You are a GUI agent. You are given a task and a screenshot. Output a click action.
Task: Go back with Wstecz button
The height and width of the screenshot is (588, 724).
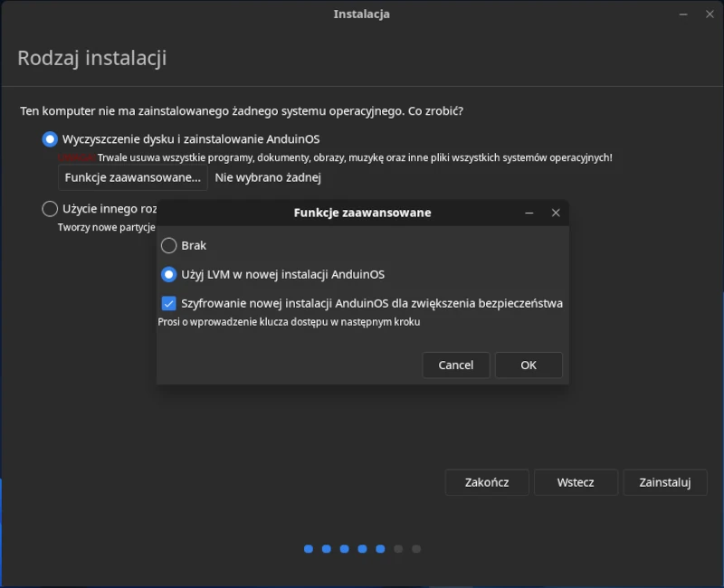[x=576, y=482]
